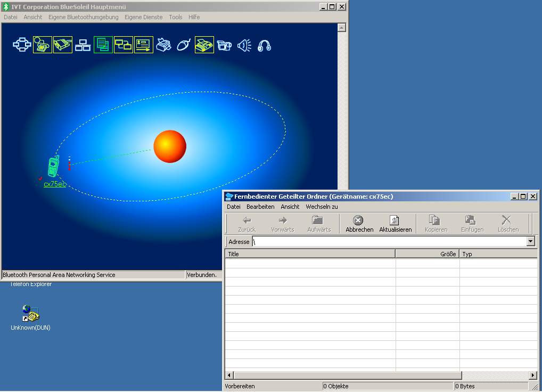
Task: Expand the Adresse dropdown arrow
Action: [x=531, y=241]
